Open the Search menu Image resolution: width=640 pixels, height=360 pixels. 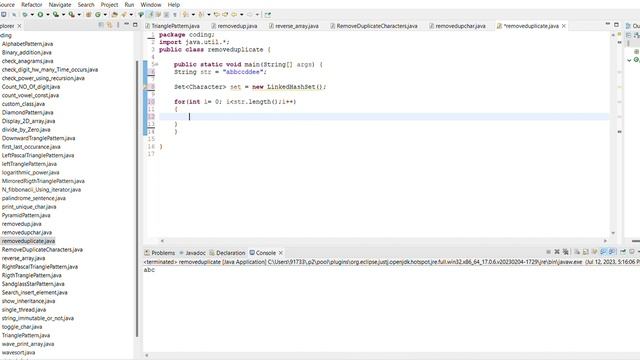coord(86,4)
